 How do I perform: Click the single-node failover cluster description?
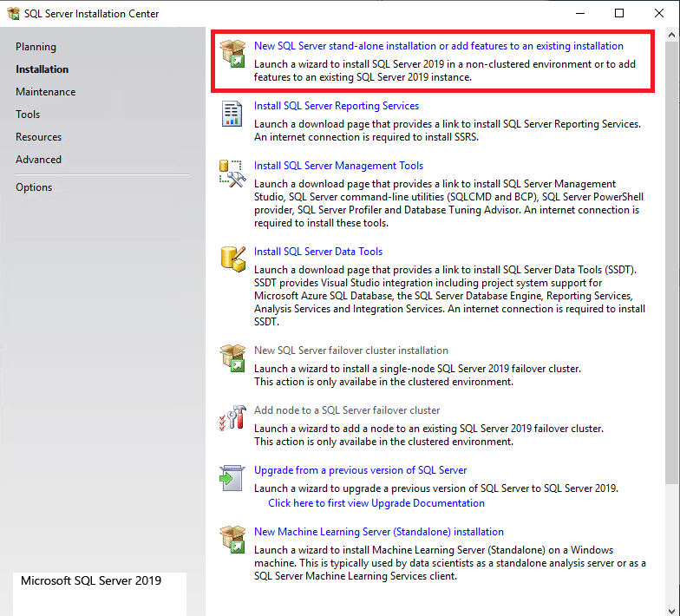417,375
